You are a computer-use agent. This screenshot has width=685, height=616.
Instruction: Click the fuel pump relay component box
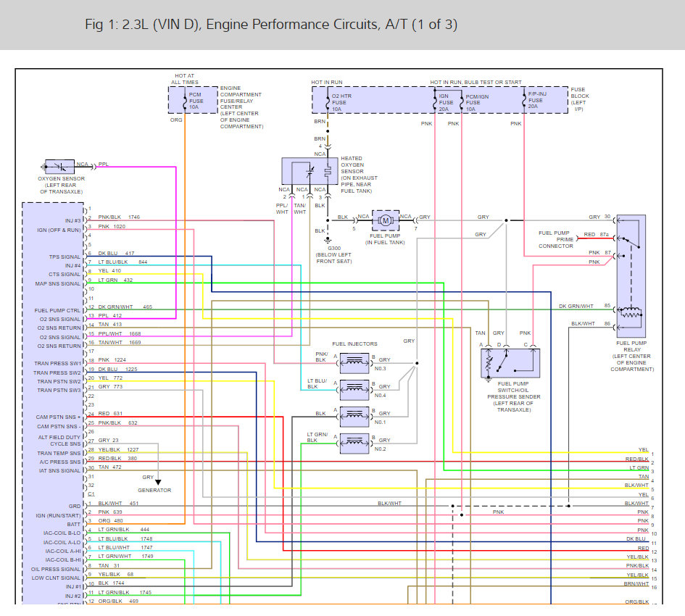[x=631, y=275]
